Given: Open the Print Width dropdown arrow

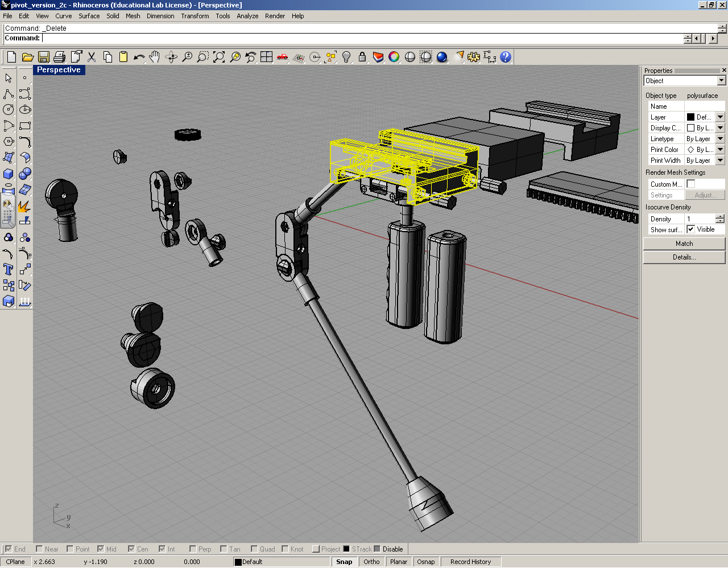Looking at the screenshot, I should (x=721, y=160).
